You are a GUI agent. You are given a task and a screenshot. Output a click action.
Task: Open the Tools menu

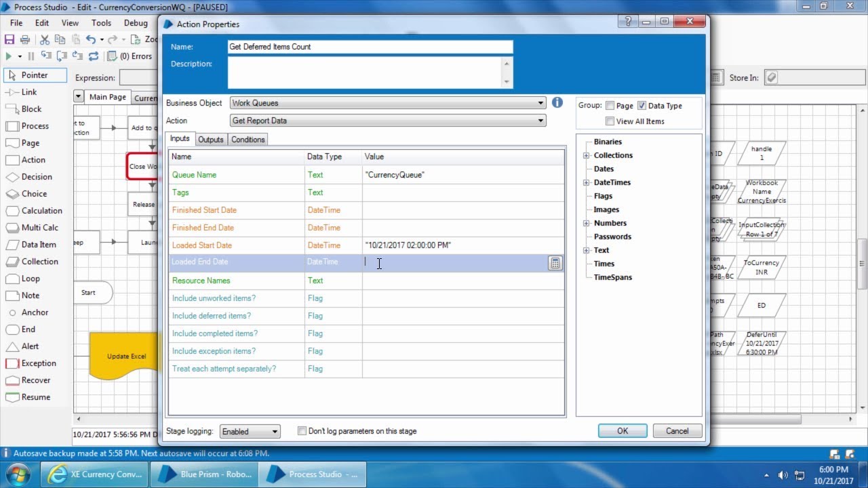[x=101, y=23]
